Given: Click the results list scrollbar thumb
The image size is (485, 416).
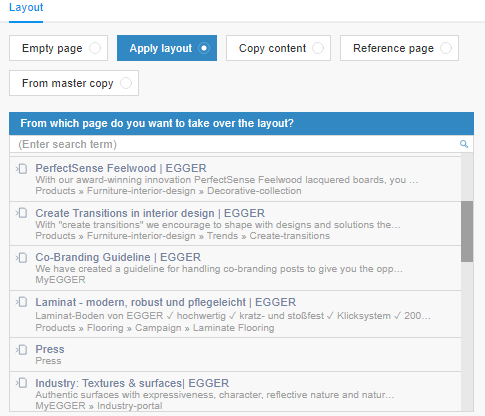Looking at the screenshot, I should 467,231.
